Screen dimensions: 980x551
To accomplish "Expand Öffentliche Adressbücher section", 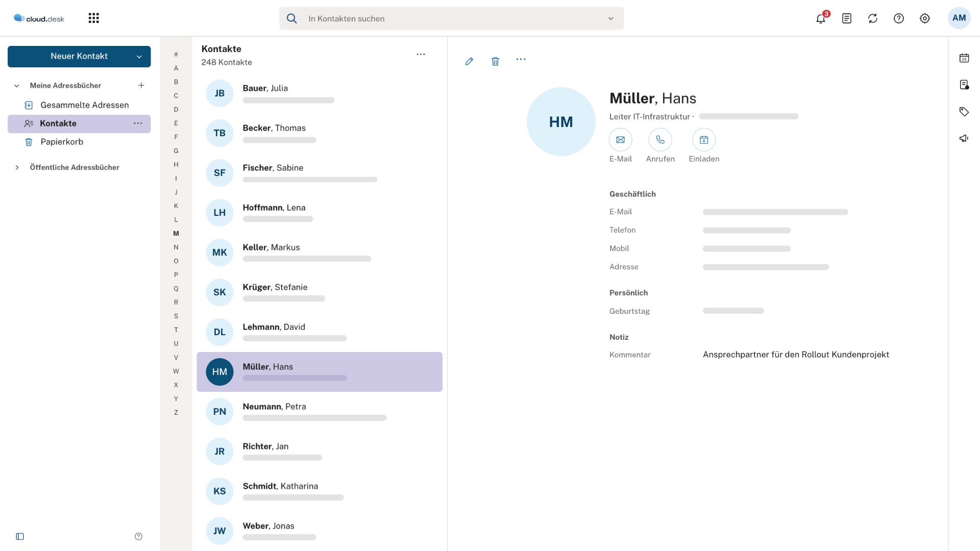I will [17, 167].
